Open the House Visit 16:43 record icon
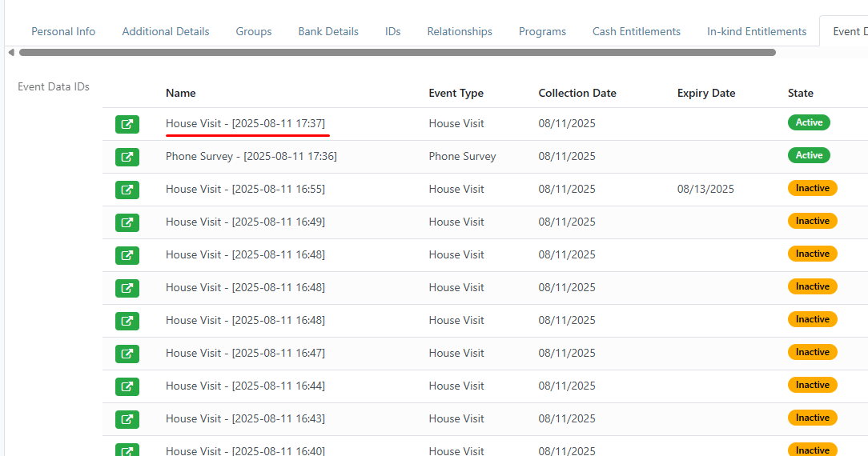The height and width of the screenshot is (456, 868). 127,419
